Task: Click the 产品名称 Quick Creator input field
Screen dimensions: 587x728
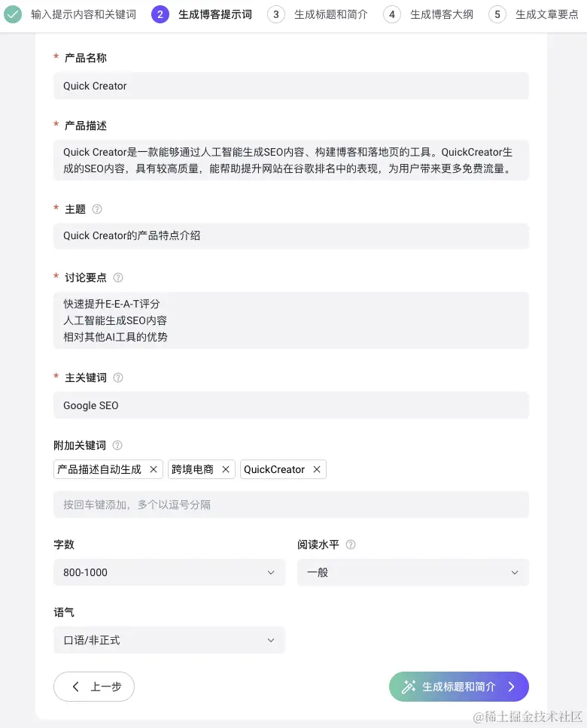Action: point(291,86)
